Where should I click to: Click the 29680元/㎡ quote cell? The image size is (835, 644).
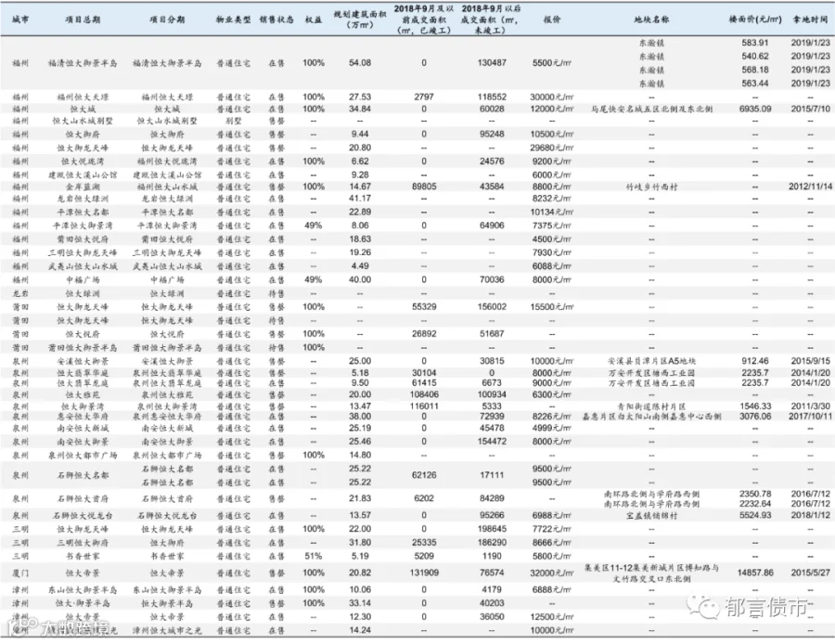coord(552,148)
